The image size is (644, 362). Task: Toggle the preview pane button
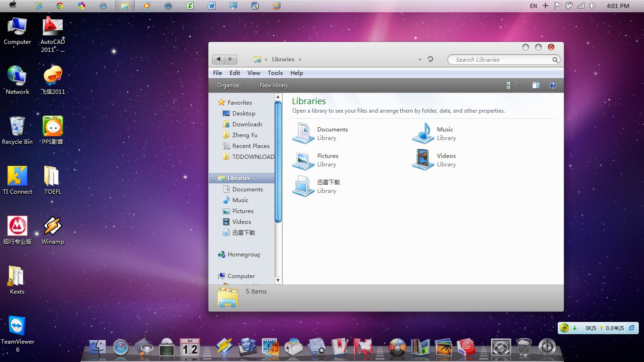pos(536,85)
